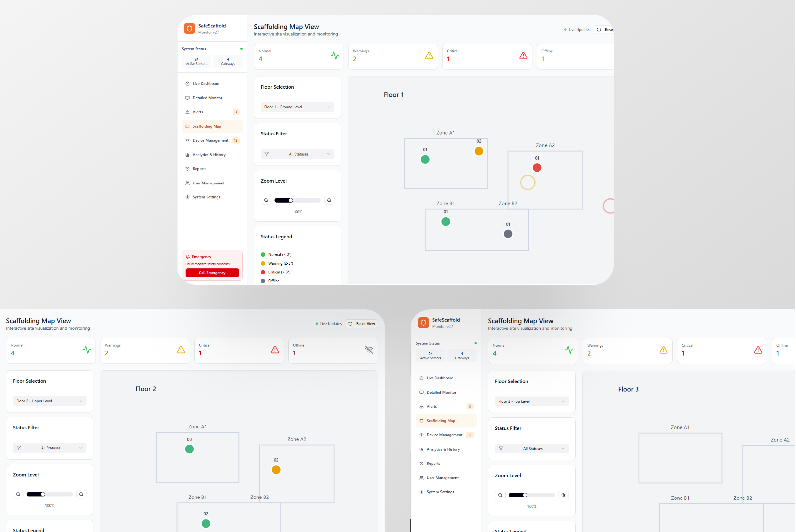Click zoom out magnifier in Floor 2 window
This screenshot has width=796, height=532.
(x=18, y=494)
